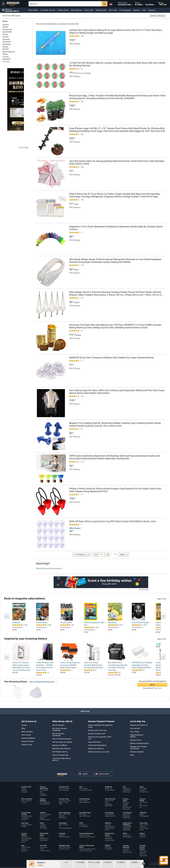Filter results by ELECTRFIRE brand
The width and height of the screenshot is (170, 868).
pyautogui.click(x=7, y=32)
